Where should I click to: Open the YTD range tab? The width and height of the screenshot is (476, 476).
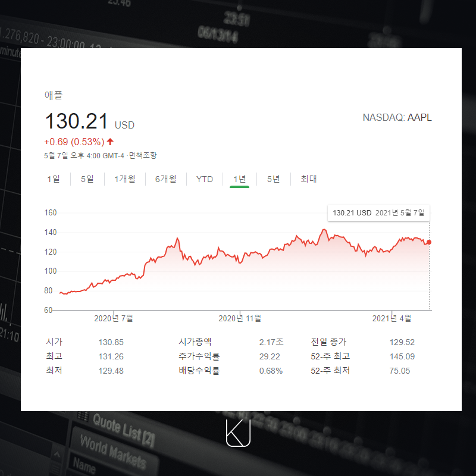(205, 179)
